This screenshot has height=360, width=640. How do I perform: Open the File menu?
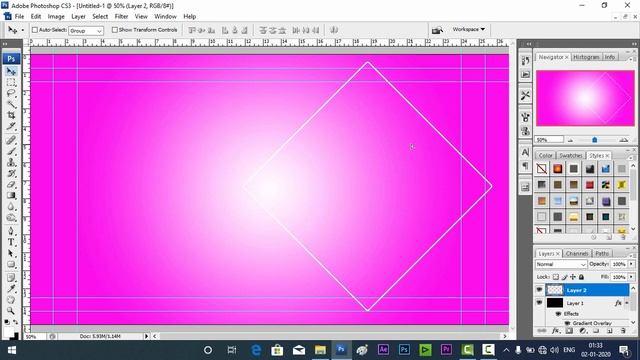(19, 16)
